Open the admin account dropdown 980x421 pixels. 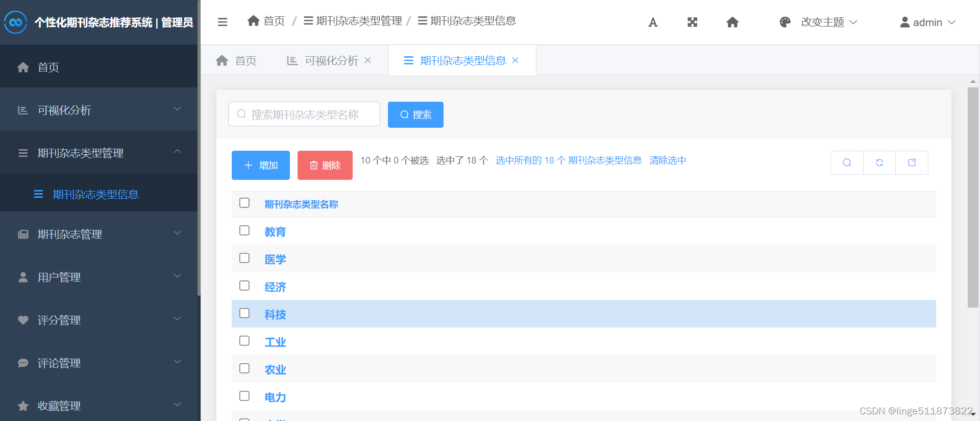pos(928,22)
